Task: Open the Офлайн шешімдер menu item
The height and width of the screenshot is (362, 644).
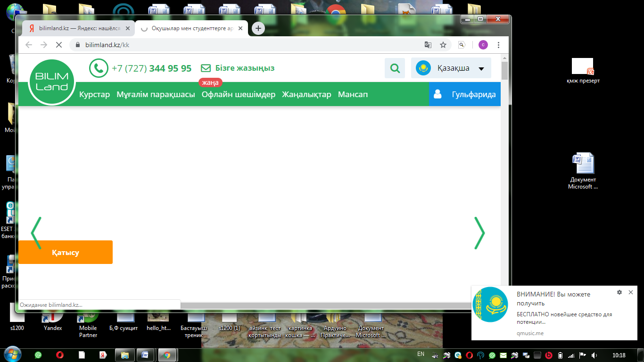Action: pos(239,94)
